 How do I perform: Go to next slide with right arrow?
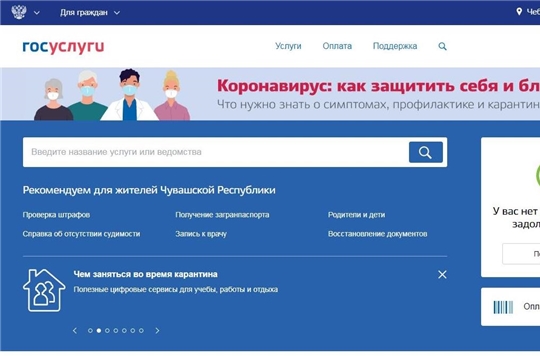(x=157, y=330)
